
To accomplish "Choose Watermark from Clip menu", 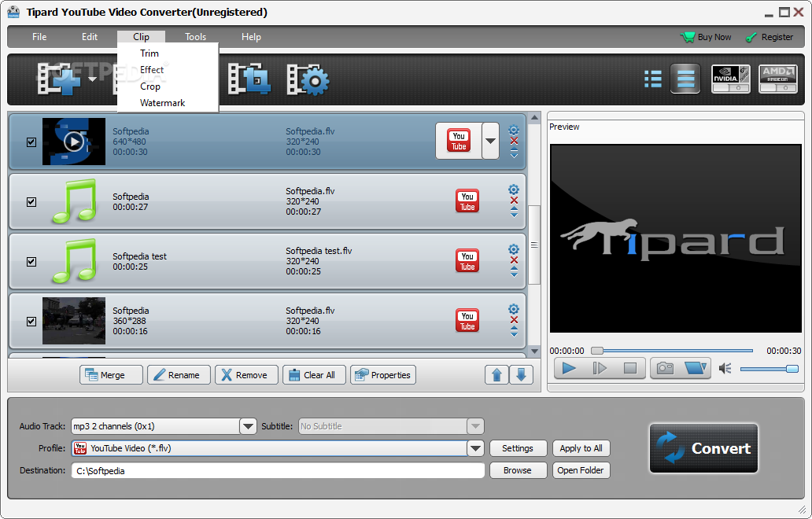I will click(162, 103).
